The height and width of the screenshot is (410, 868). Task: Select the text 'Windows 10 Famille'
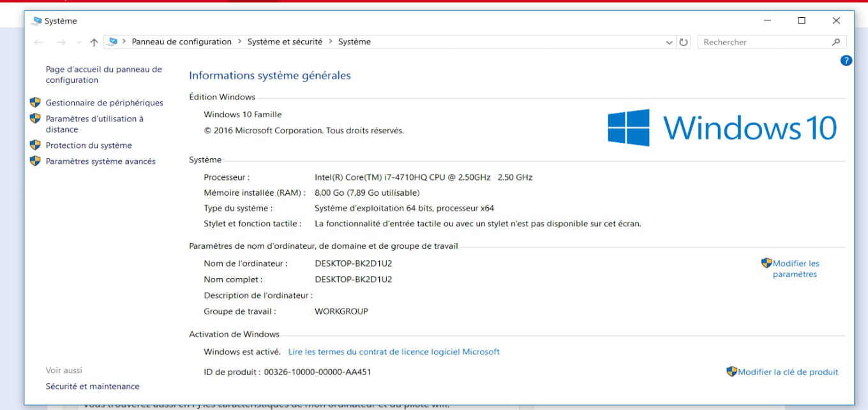click(x=243, y=115)
